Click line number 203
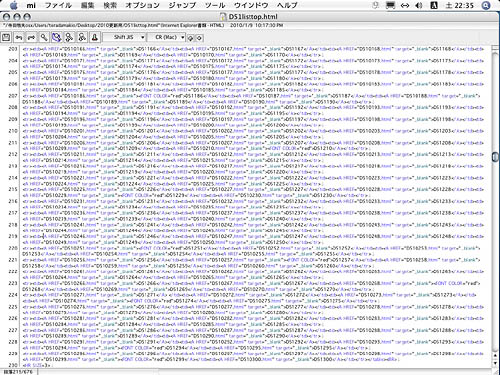 (13, 49)
